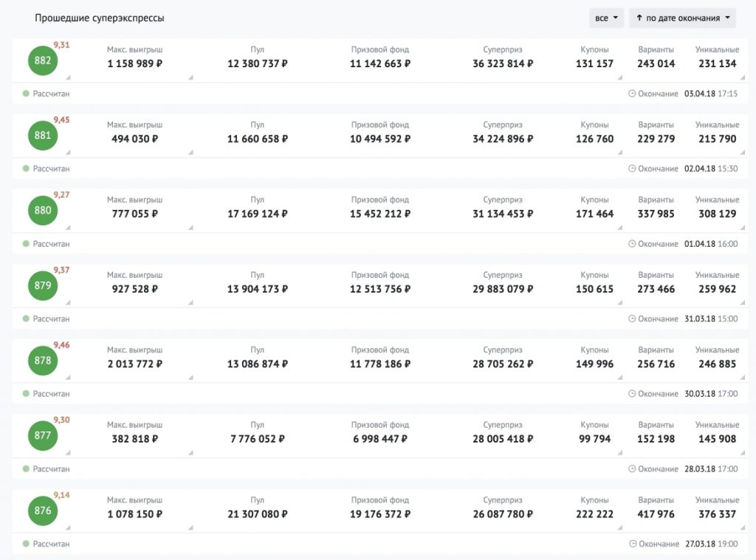Click Призовой фонд 19 176 372 ₽ value
The height and width of the screenshot is (560, 756).
point(380,514)
